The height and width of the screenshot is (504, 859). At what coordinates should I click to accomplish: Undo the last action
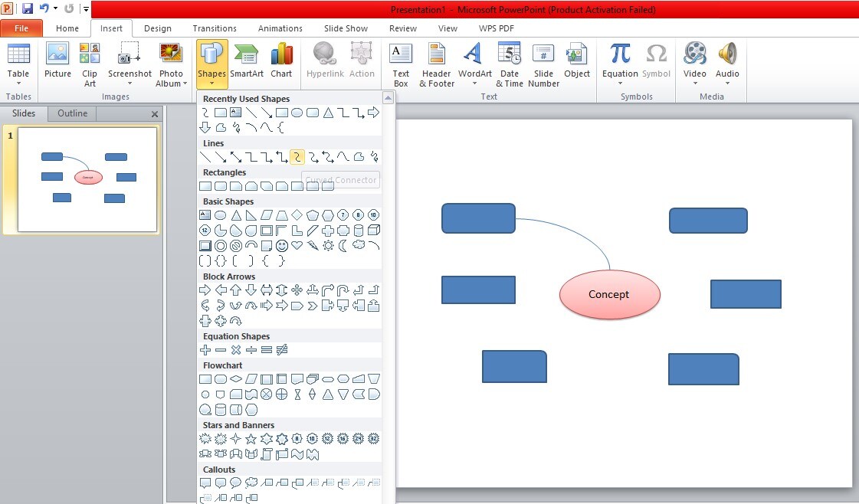pos(44,8)
